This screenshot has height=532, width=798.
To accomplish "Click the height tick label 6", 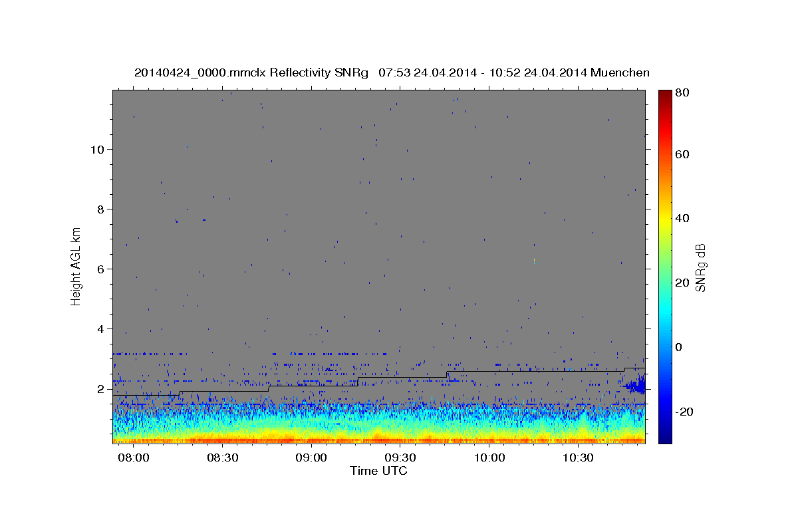I will click(x=101, y=269).
